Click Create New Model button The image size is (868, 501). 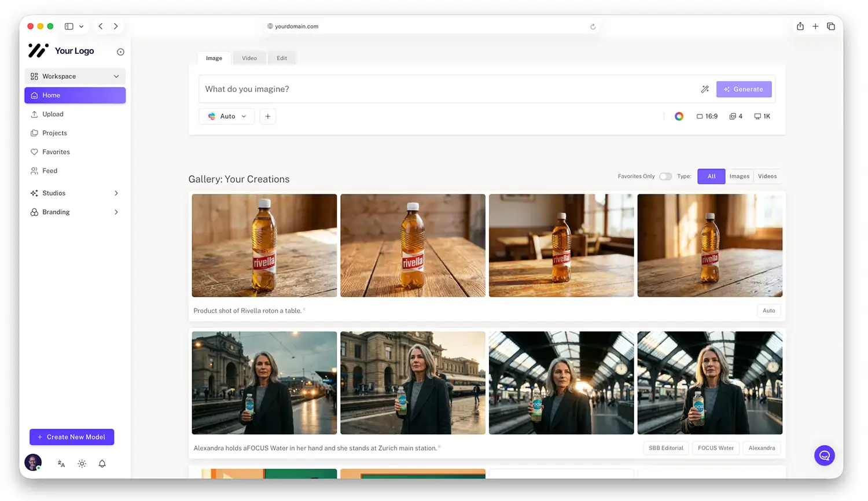[x=72, y=437]
